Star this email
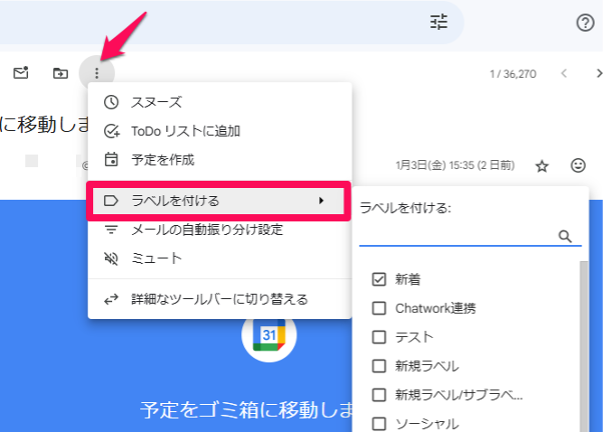 click(542, 166)
